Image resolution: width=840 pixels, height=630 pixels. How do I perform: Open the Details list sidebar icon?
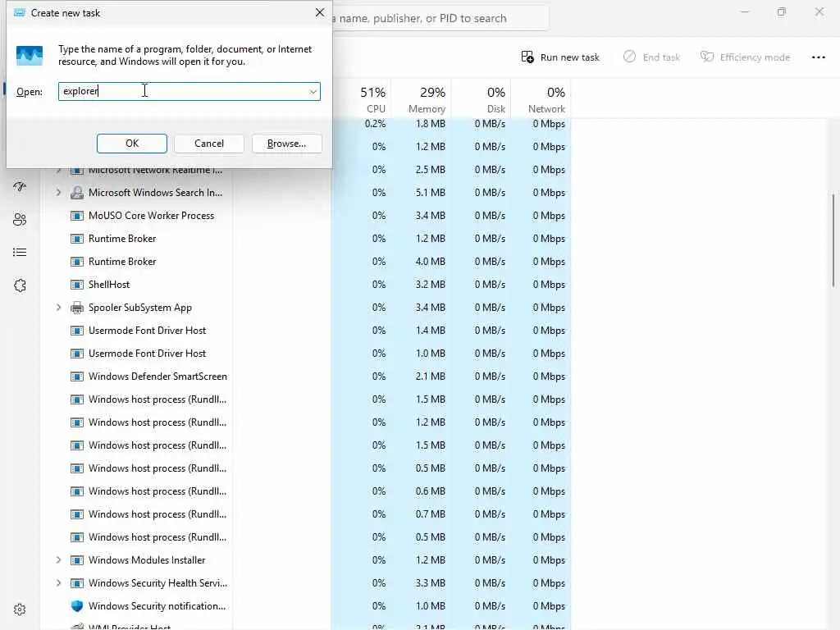(20, 253)
